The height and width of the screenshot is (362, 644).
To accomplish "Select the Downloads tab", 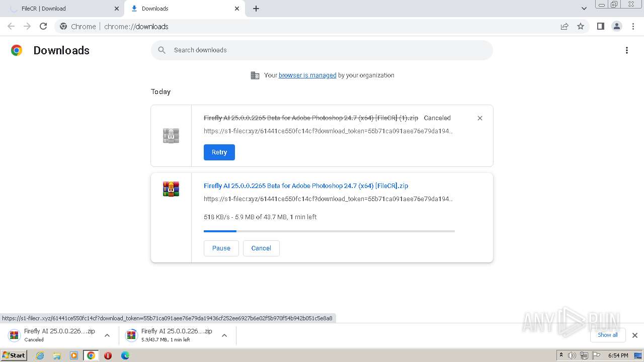I will tap(184, 9).
